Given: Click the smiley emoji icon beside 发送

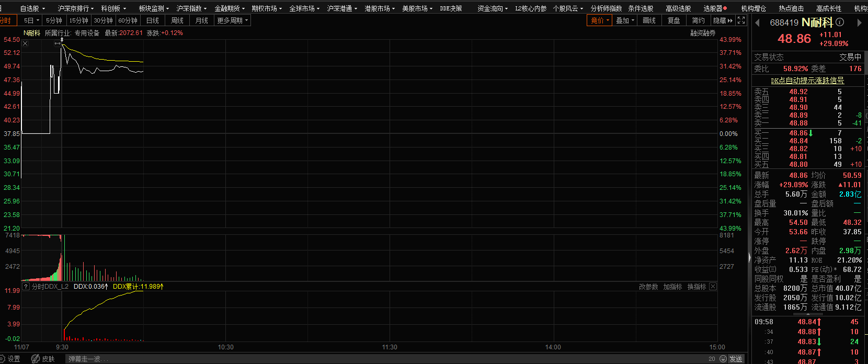Looking at the screenshot, I should click(723, 359).
